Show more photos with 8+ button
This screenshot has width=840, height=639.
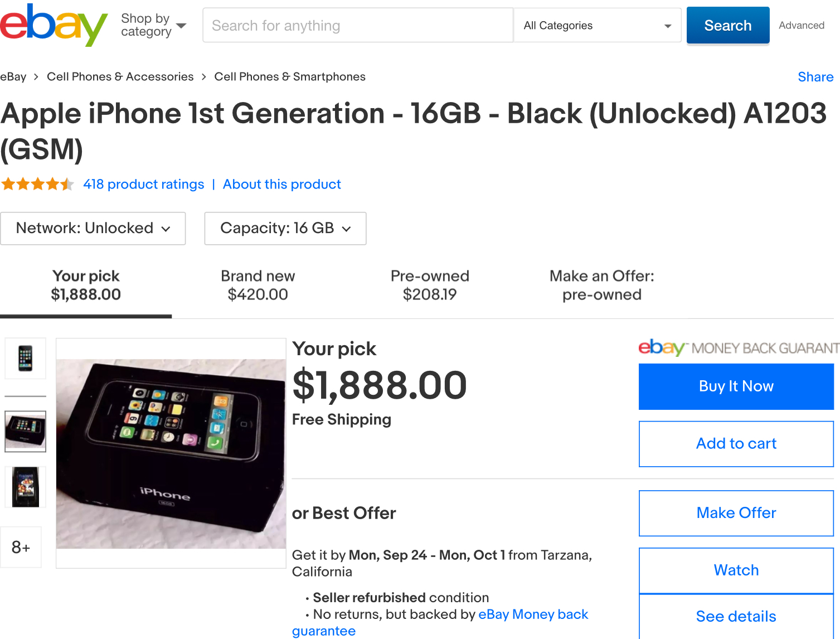tap(21, 547)
